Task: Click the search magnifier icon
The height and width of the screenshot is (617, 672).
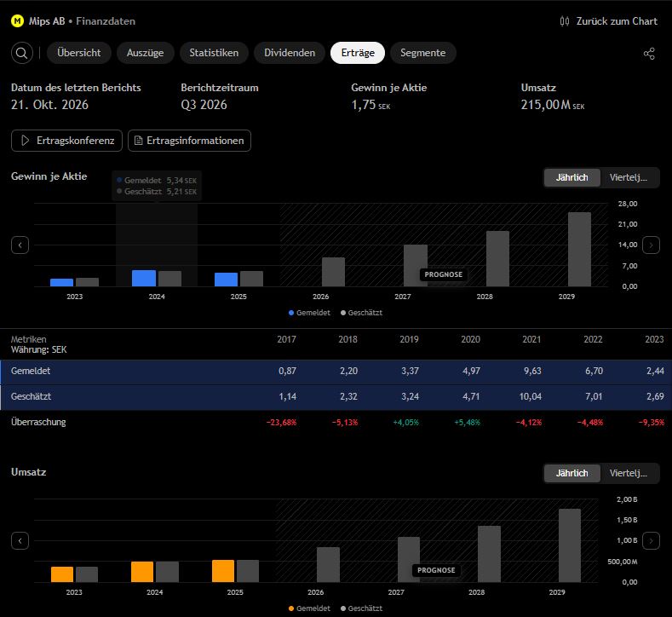Action: (22, 53)
